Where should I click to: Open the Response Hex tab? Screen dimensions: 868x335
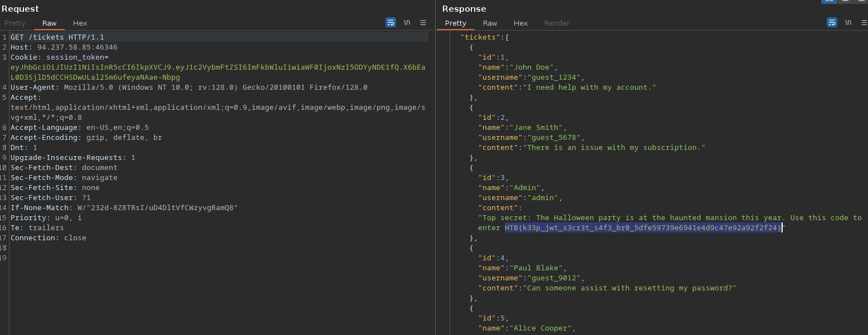[x=520, y=23]
